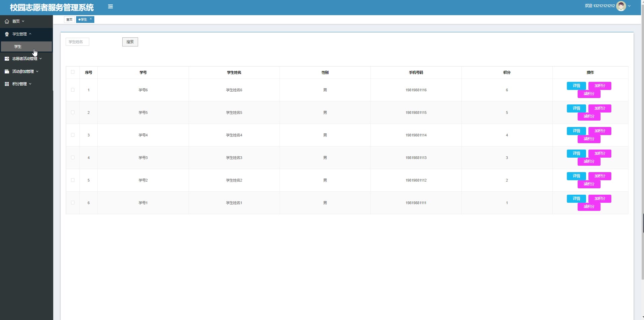Click the hamburger menu collapse icon
644x320 pixels.
point(110,6)
